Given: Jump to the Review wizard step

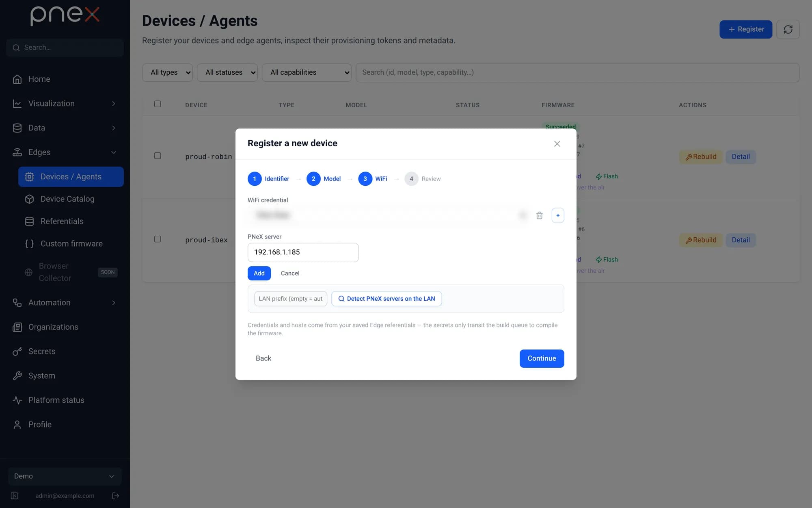Looking at the screenshot, I should pyautogui.click(x=423, y=179).
